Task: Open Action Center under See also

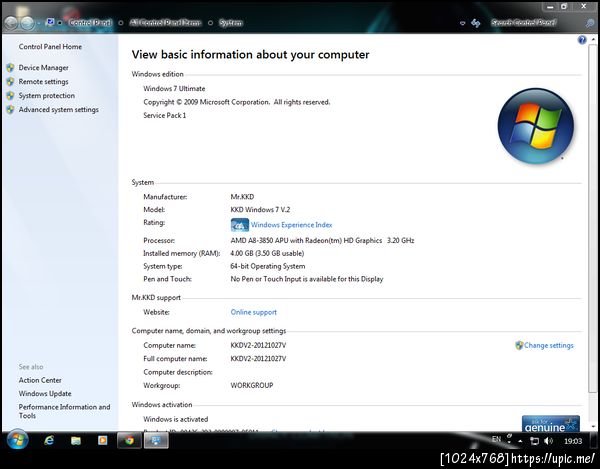Action: coord(40,380)
